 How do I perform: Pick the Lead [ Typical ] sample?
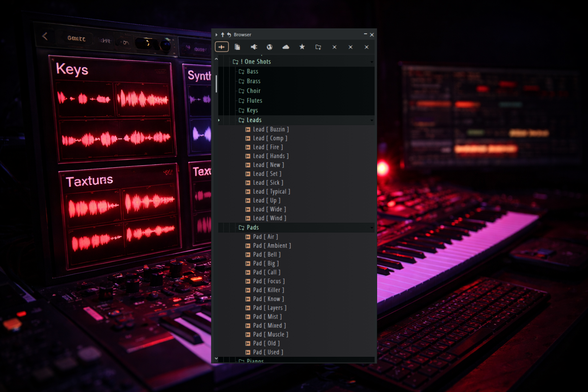(x=271, y=191)
